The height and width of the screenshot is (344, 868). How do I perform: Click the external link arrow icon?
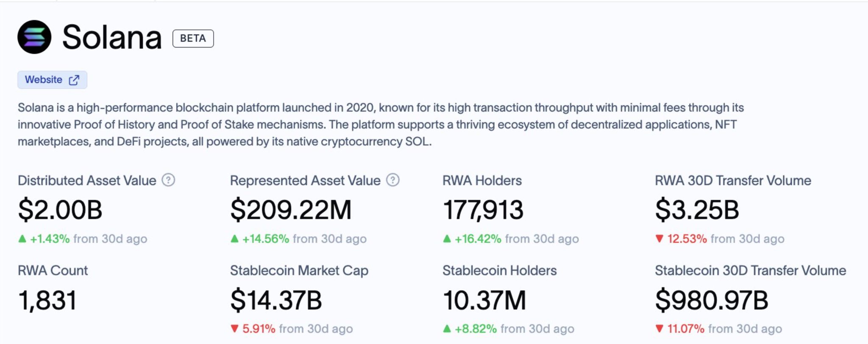click(74, 80)
